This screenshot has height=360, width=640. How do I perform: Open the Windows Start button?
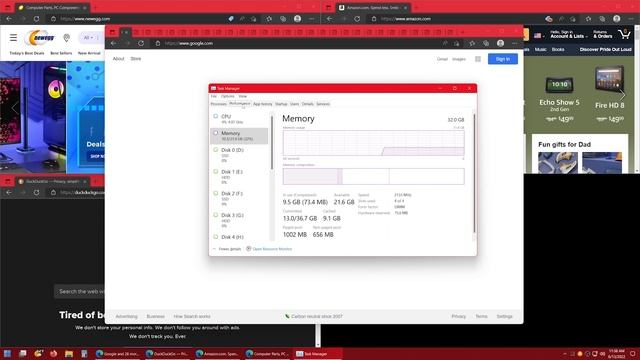(7, 354)
